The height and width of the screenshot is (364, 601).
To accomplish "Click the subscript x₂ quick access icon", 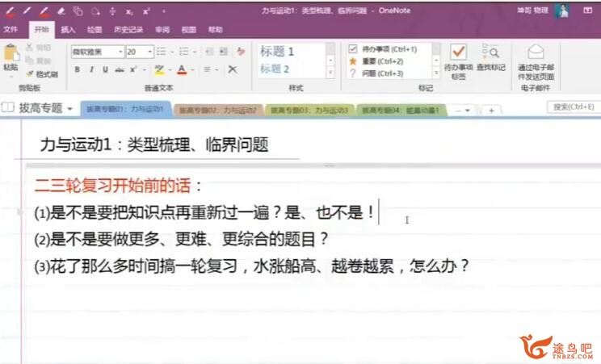I will (129, 12).
